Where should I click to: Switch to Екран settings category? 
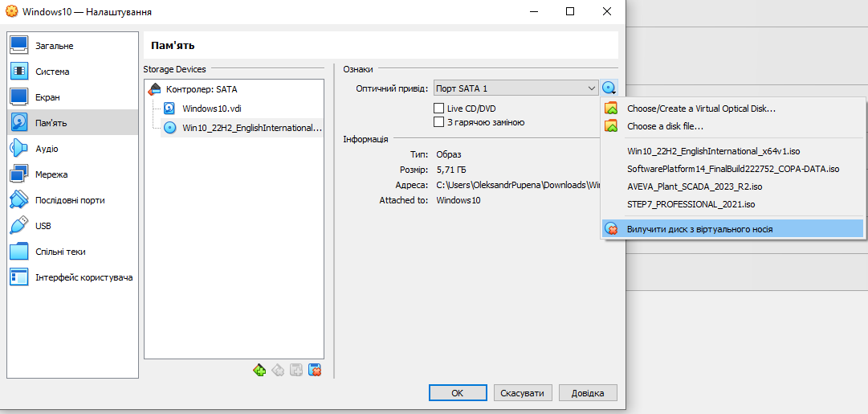click(72, 97)
